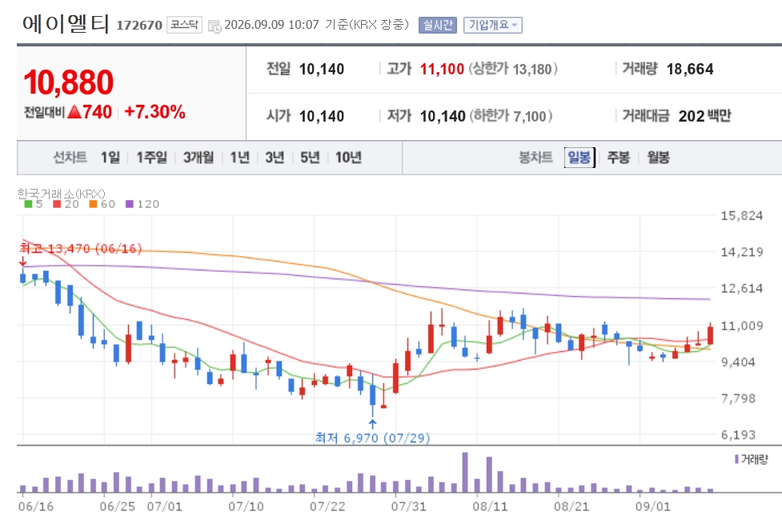Click the calendar clock icon beside the date
The width and height of the screenshot is (782, 532).
pos(215,26)
